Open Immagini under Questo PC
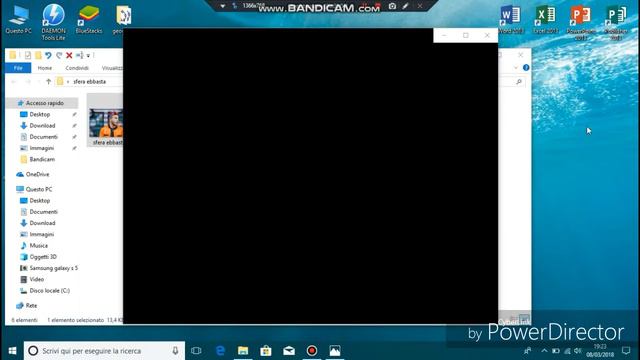Viewport: 640px width, 360px height. [x=41, y=234]
